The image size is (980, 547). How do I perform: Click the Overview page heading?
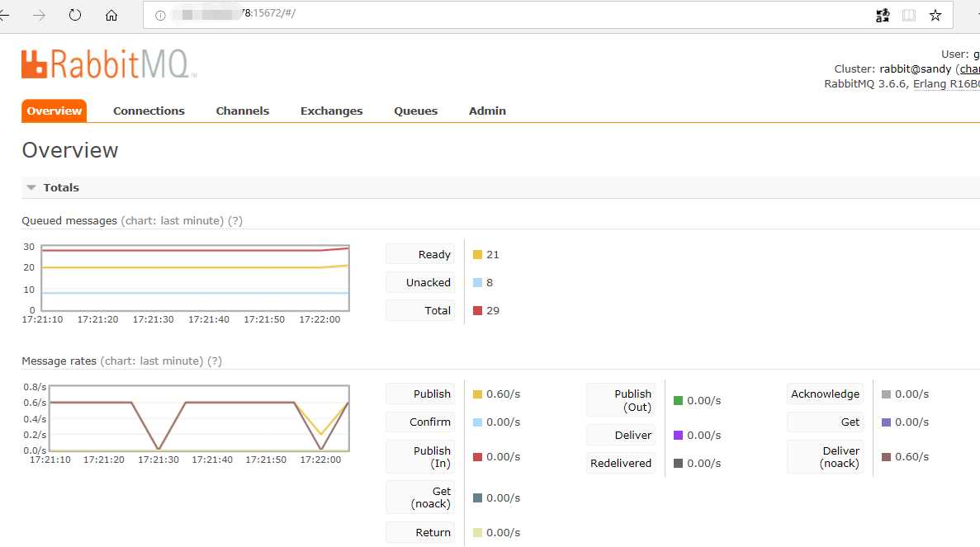pyautogui.click(x=70, y=150)
